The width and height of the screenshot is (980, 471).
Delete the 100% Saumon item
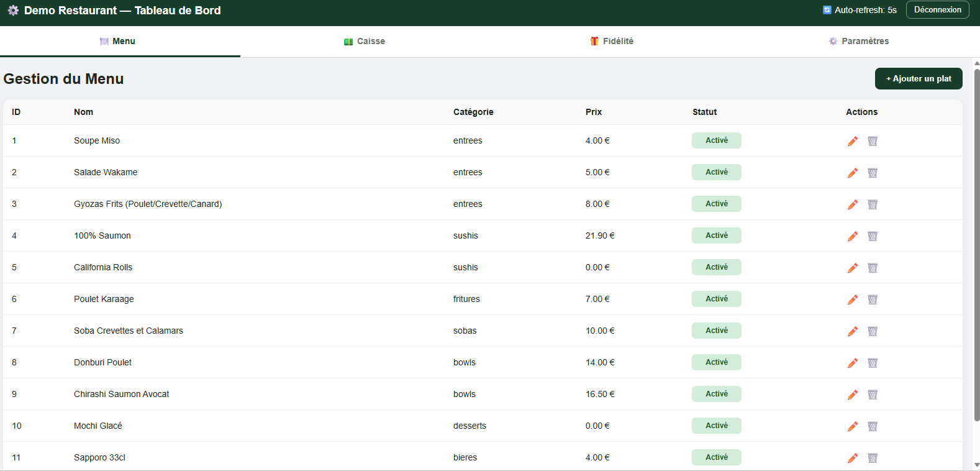point(873,236)
